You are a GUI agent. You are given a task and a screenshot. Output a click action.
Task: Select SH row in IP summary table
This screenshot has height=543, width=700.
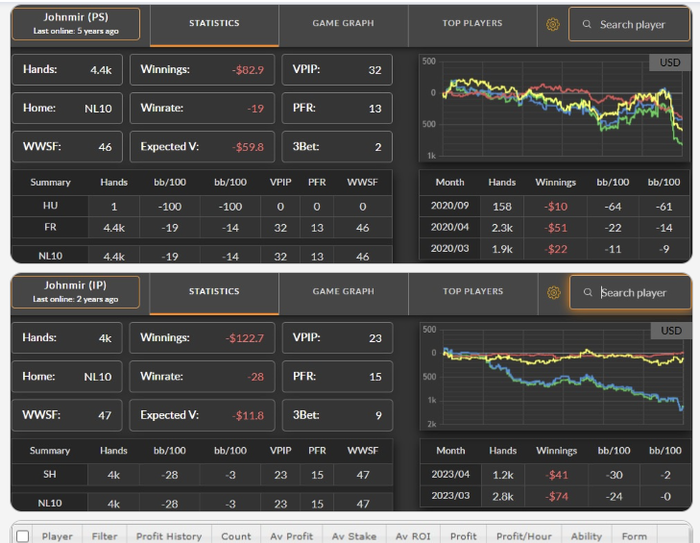tap(202, 475)
